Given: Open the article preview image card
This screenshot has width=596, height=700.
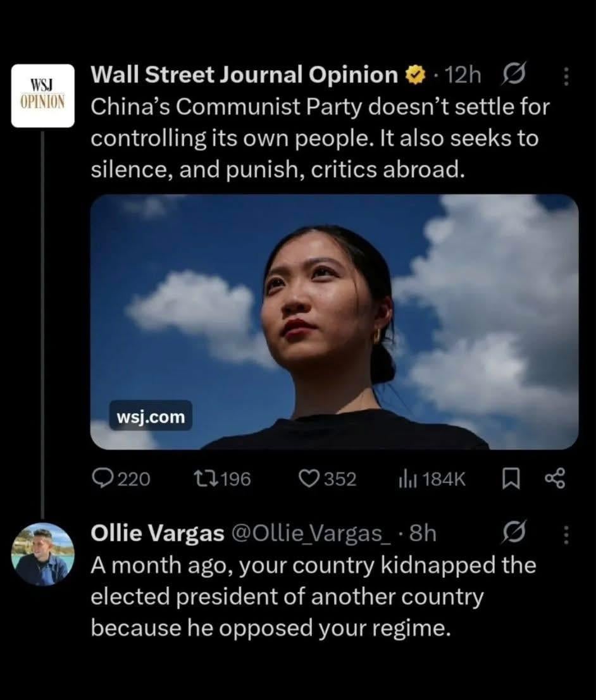Looking at the screenshot, I should [334, 321].
